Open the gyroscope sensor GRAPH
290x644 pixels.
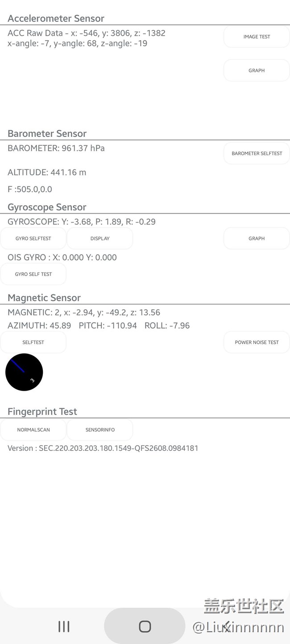pos(257,239)
